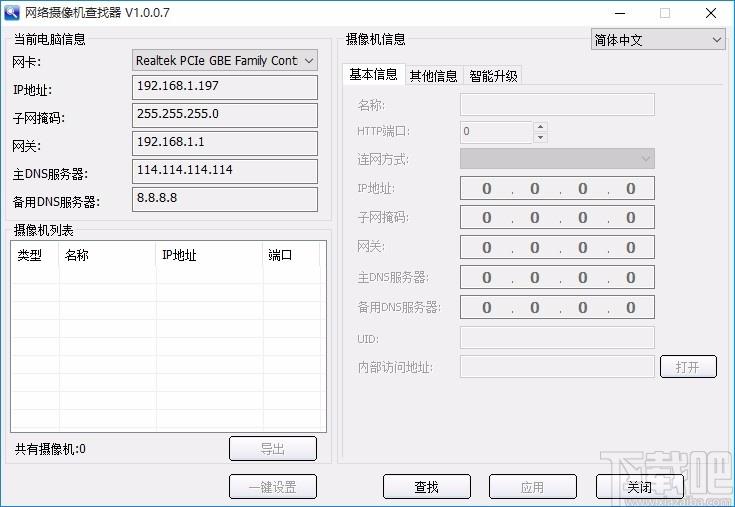Click the 内部访问地址 input field

click(557, 366)
